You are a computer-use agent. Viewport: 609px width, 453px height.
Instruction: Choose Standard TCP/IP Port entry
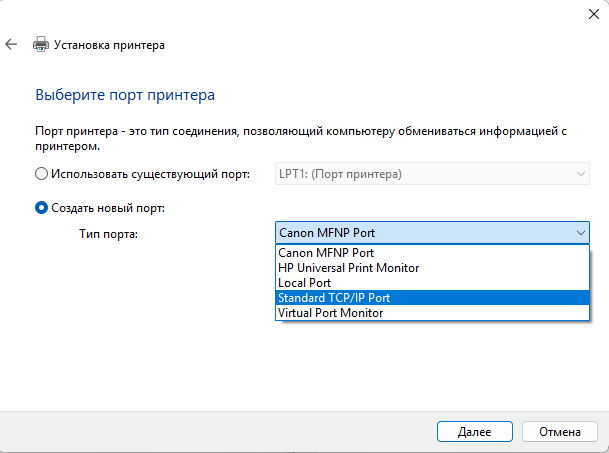pyautogui.click(x=334, y=298)
